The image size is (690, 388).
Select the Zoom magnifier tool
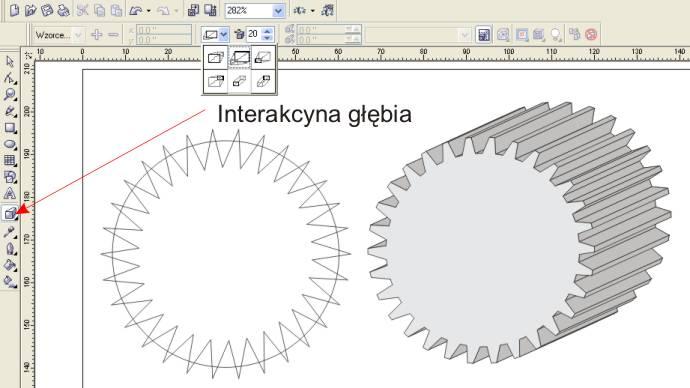pyautogui.click(x=10, y=95)
